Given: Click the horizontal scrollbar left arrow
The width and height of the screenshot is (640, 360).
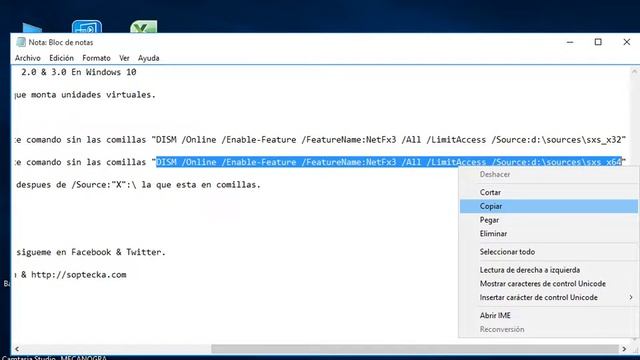Looking at the screenshot, I should tap(17, 349).
